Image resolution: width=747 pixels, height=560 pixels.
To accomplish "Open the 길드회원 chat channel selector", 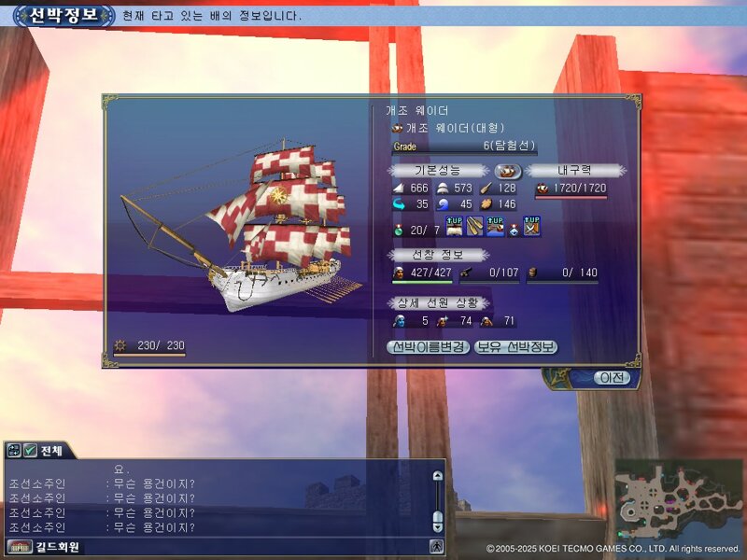I will (x=44, y=547).
